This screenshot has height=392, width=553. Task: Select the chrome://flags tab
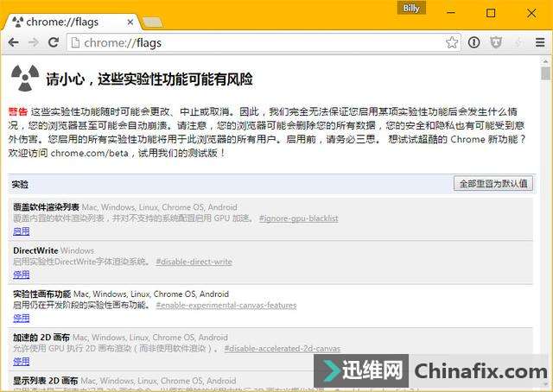(x=71, y=22)
